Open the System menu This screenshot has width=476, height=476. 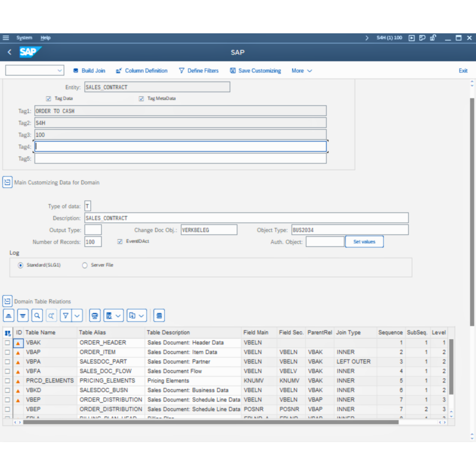[24, 37]
